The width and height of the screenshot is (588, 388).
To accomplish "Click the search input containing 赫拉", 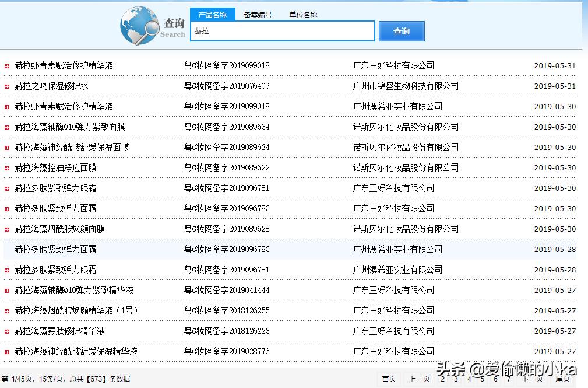I will coord(282,31).
